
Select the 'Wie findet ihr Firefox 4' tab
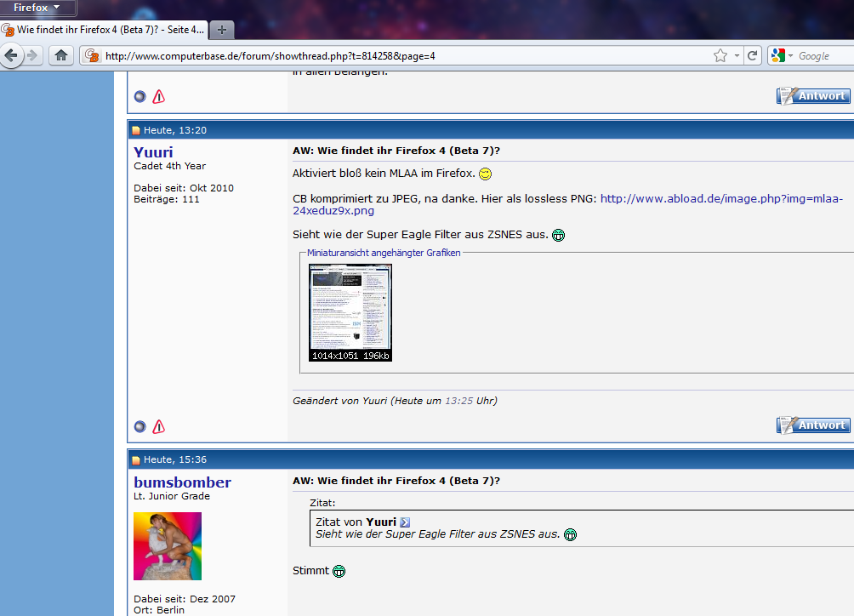point(104,30)
